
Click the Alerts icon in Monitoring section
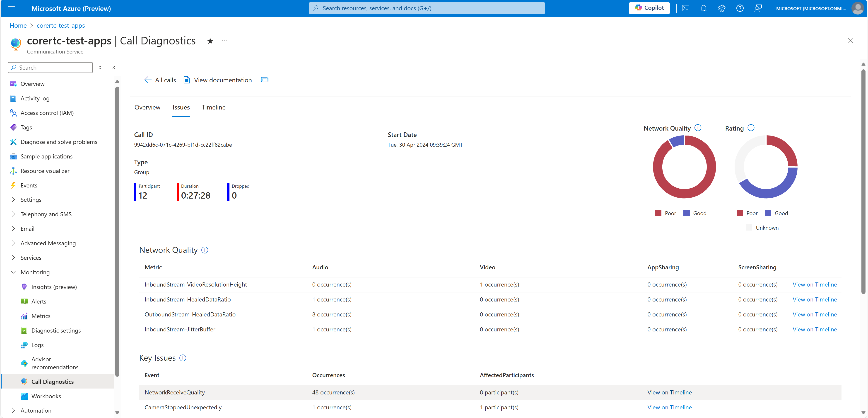(x=24, y=301)
